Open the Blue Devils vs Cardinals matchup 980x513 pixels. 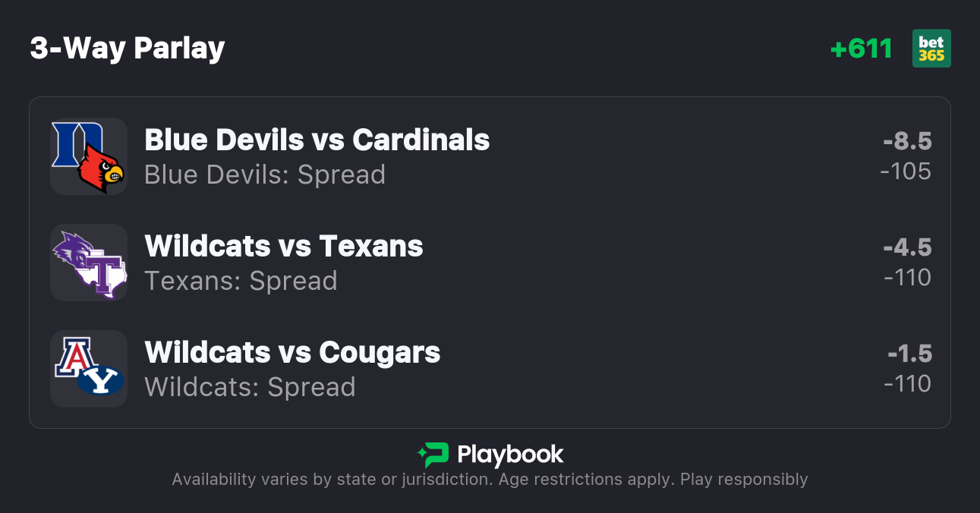317,140
